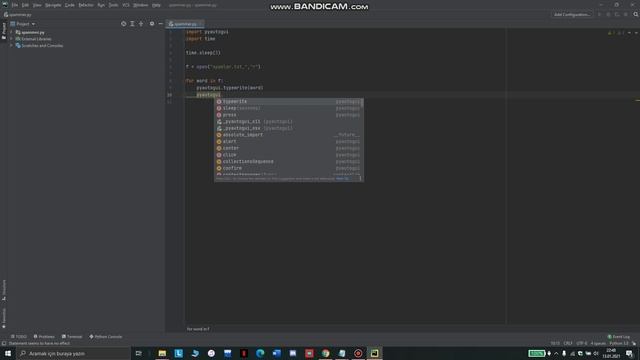Open the Python Console tool window
The width and height of the screenshot is (640, 360).
pyautogui.click(x=106, y=337)
